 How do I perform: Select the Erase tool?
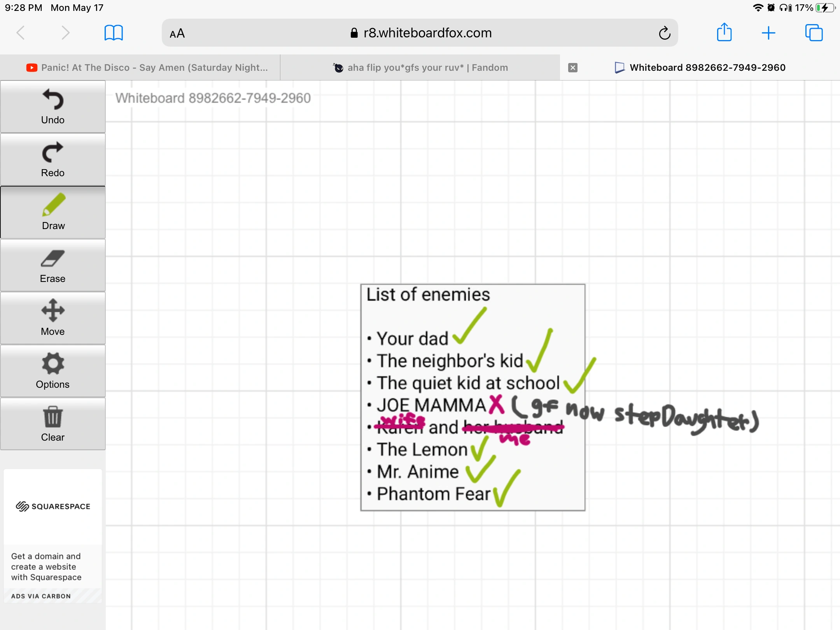pos(52,266)
